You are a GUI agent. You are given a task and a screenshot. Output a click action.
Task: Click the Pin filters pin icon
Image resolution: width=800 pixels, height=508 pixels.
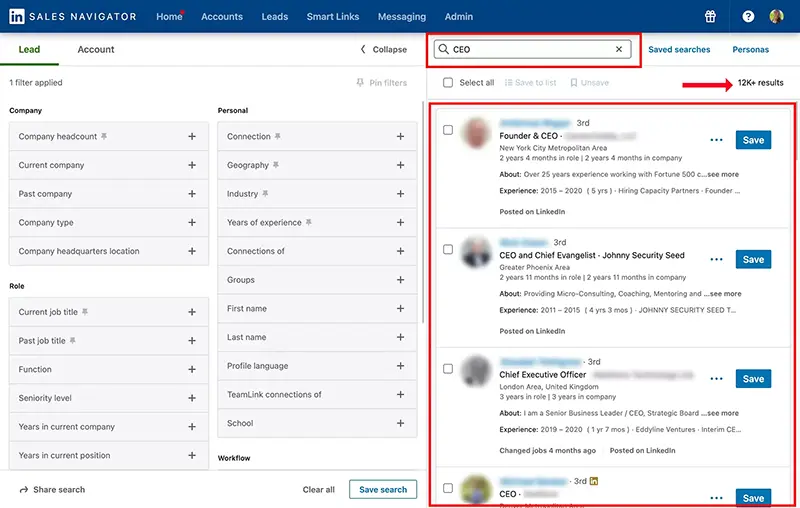coord(360,83)
